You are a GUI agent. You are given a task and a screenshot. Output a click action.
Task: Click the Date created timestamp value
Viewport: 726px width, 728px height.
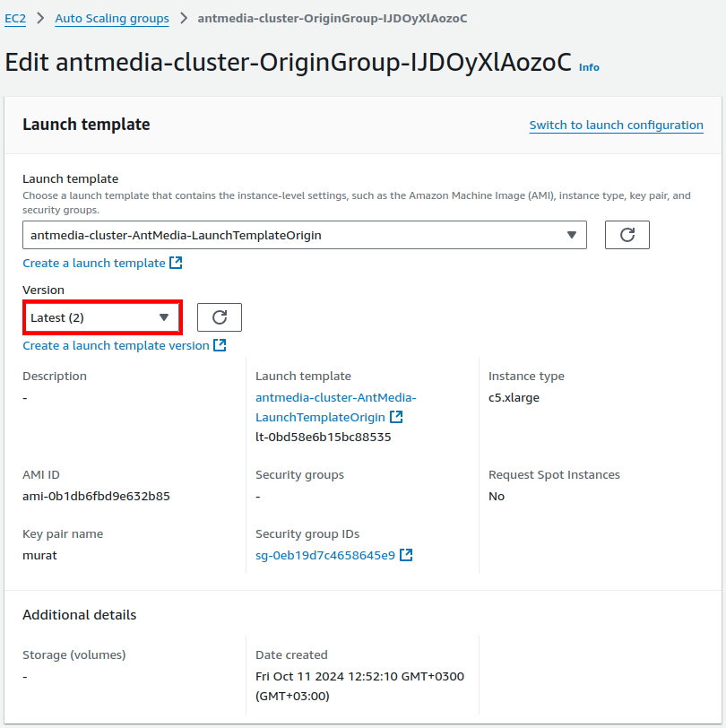[359, 686]
